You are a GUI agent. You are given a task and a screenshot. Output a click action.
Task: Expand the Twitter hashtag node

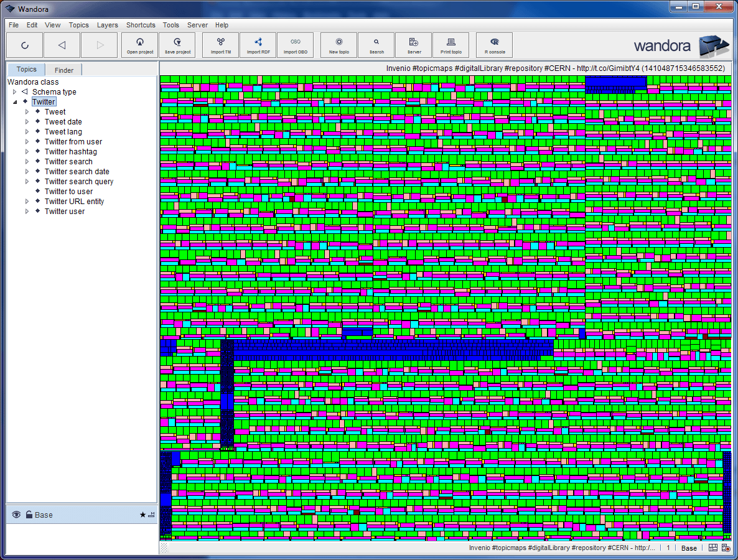[27, 152]
